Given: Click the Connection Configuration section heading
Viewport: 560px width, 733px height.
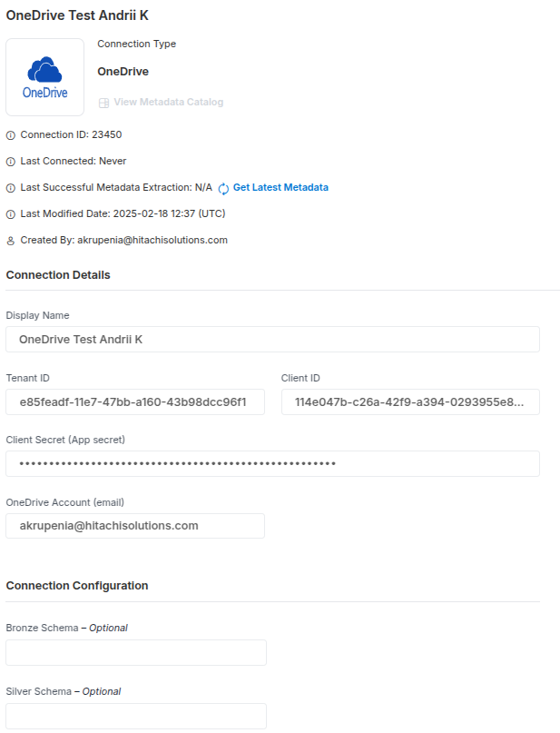Looking at the screenshot, I should (x=77, y=586).
